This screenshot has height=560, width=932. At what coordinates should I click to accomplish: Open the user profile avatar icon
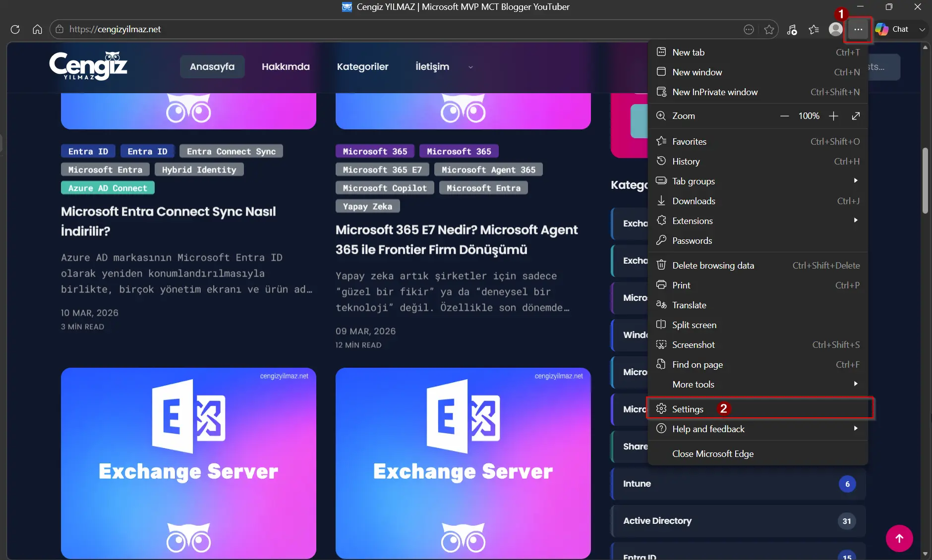[x=835, y=29]
